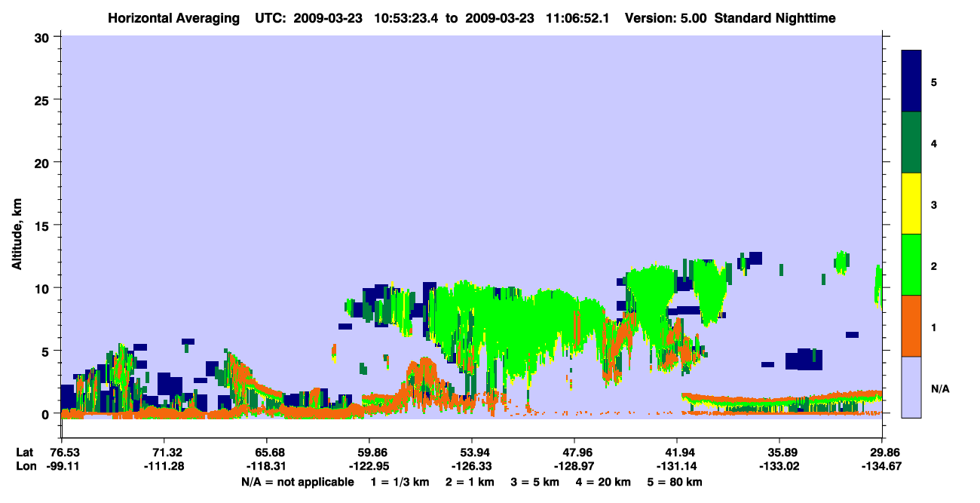Click the 'Lat' row label

pos(25,452)
